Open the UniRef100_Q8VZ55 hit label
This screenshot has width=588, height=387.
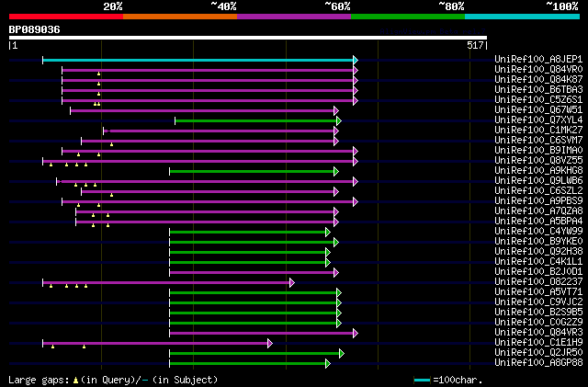pyautogui.click(x=538, y=160)
